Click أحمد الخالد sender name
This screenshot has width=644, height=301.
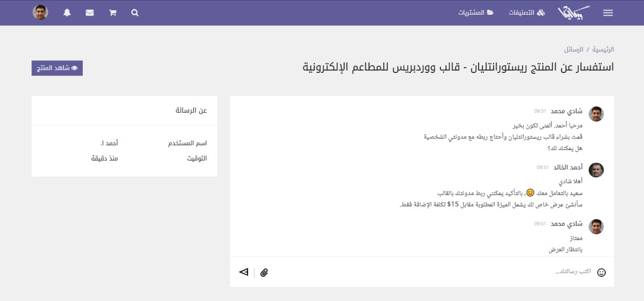[x=568, y=167]
